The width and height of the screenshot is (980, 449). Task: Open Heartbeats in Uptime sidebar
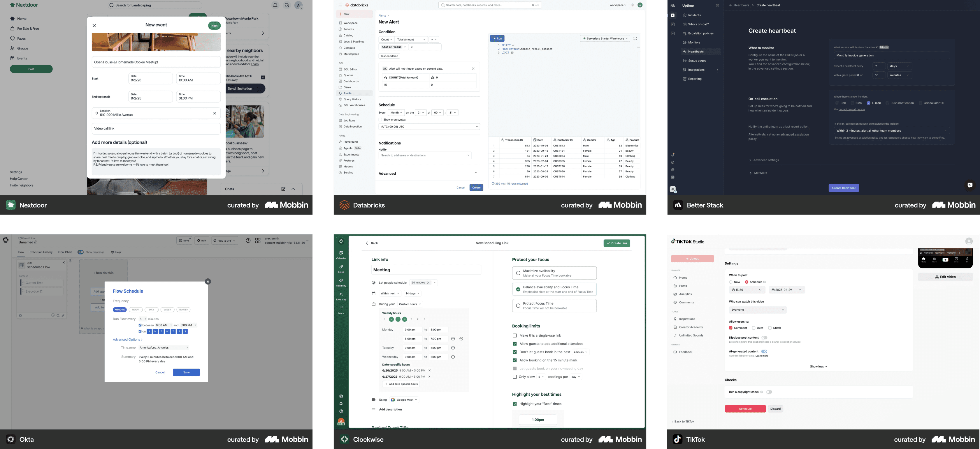pos(696,52)
